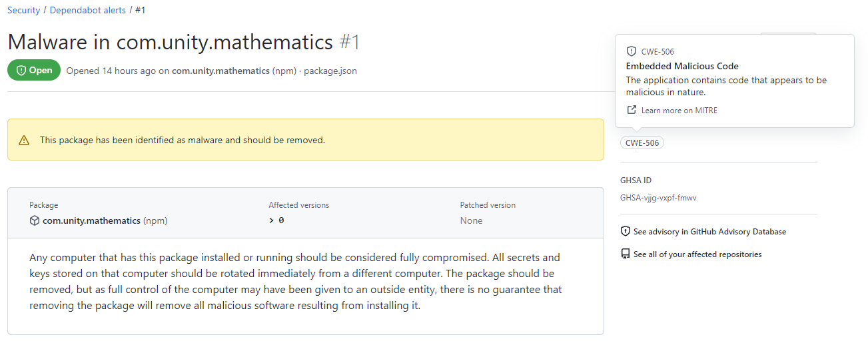Click the GHSA-vjjg-vxpf-fmwv identifier text
Screen dimensions: 868x343
click(x=658, y=198)
